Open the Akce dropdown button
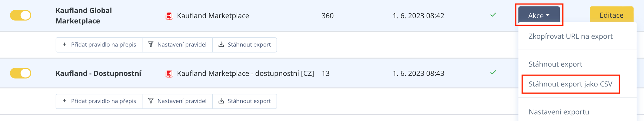The height and width of the screenshot is (121, 644). 539,15
